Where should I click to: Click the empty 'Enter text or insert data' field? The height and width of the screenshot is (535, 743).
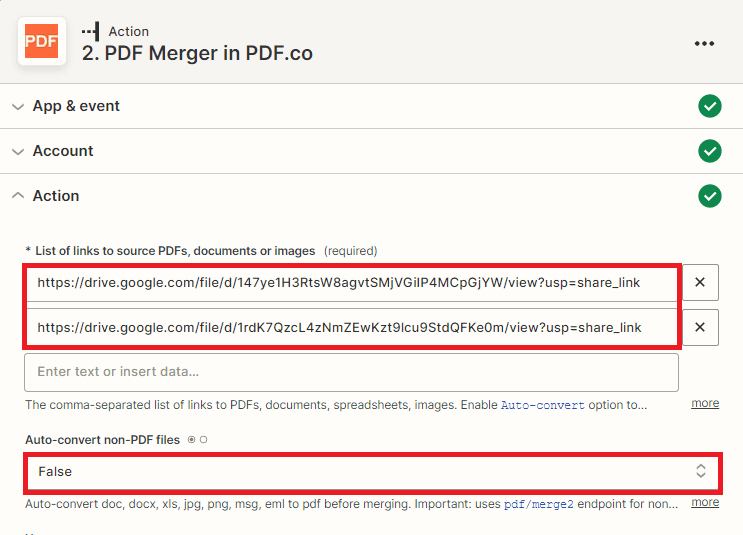point(351,372)
